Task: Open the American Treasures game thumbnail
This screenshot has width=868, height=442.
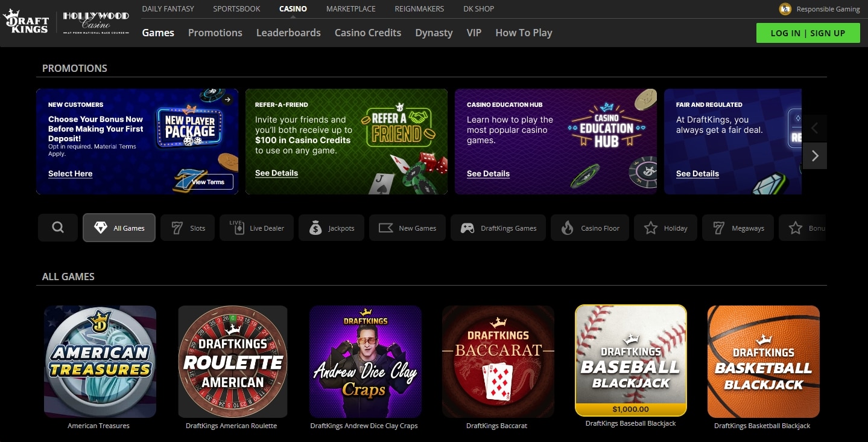Action: (100, 362)
